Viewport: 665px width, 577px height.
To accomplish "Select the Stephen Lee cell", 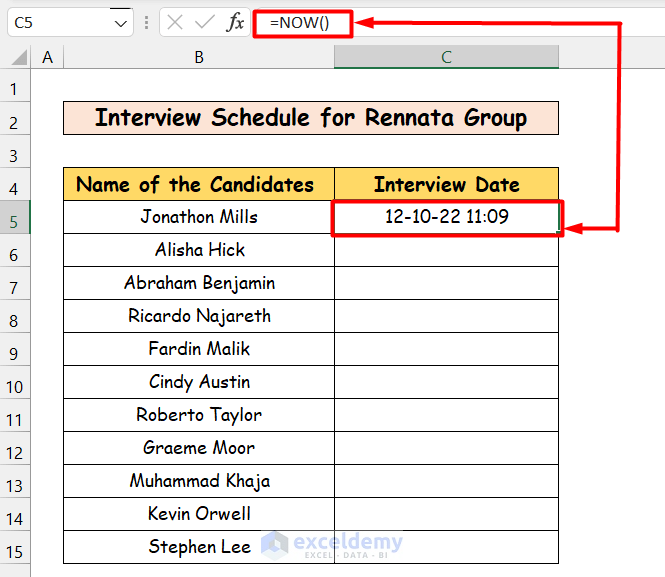I will [199, 547].
